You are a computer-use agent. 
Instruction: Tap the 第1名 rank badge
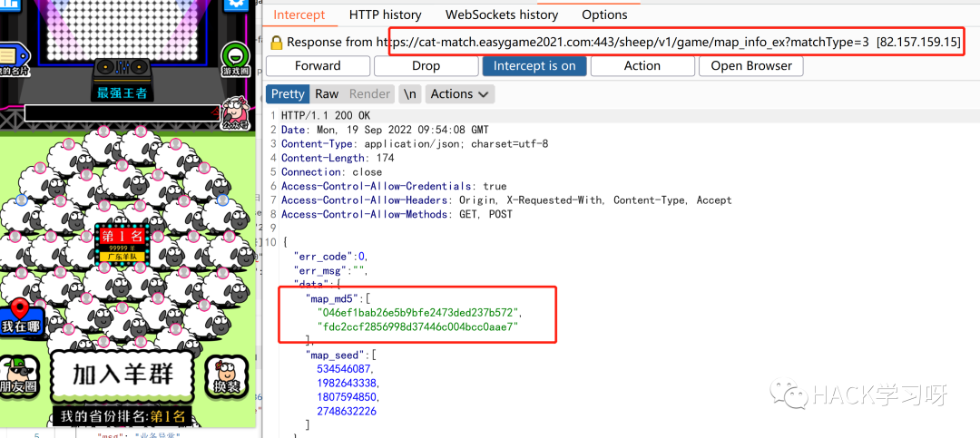(122, 244)
